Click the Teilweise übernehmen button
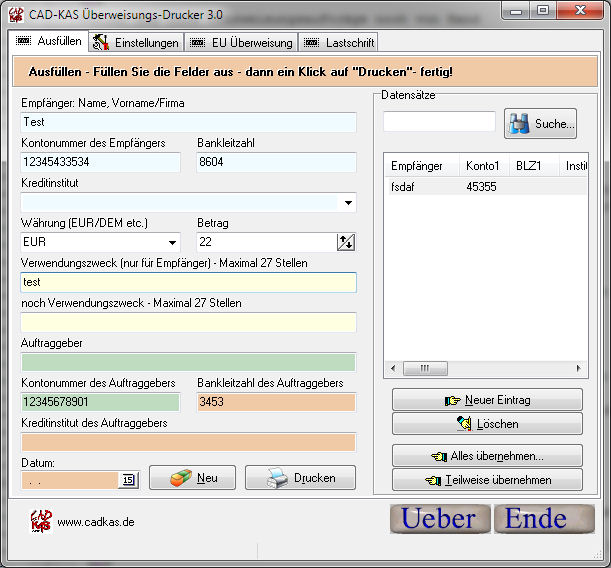611x568 pixels. tap(487, 480)
